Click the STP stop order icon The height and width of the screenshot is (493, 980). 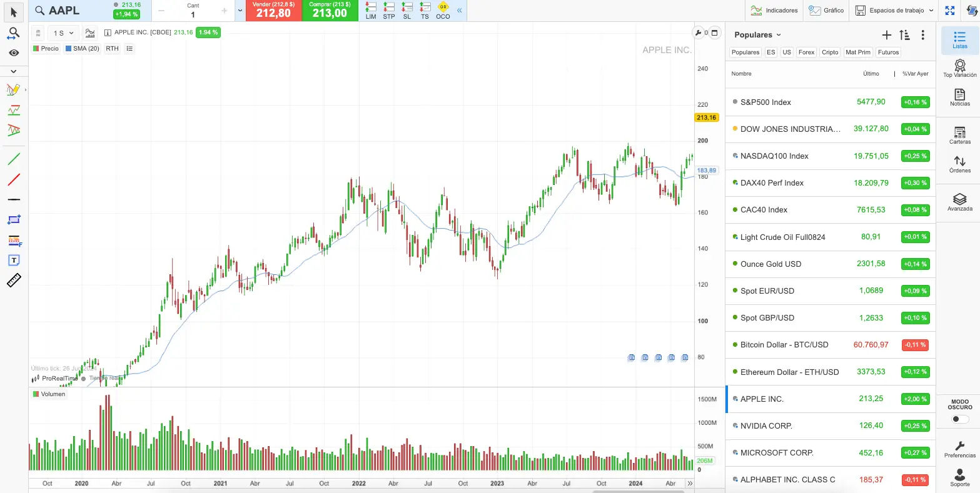tap(389, 10)
